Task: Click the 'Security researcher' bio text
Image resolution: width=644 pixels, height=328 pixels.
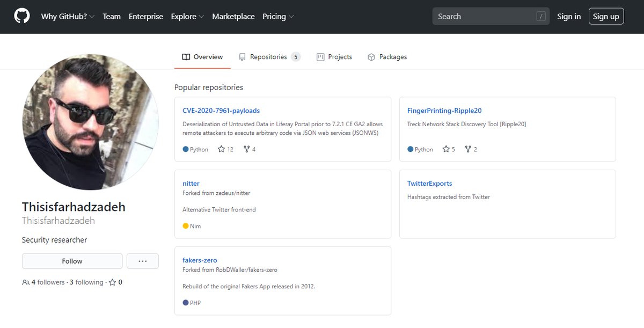Action: 54,240
